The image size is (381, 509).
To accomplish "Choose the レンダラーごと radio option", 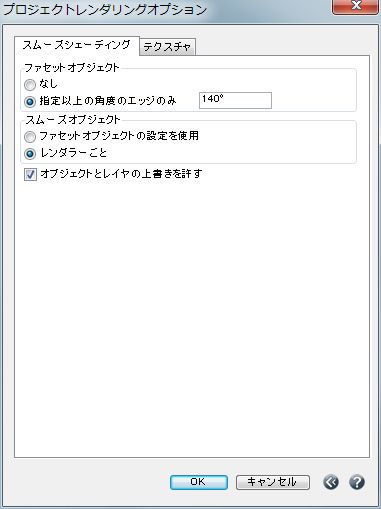I will 30,154.
